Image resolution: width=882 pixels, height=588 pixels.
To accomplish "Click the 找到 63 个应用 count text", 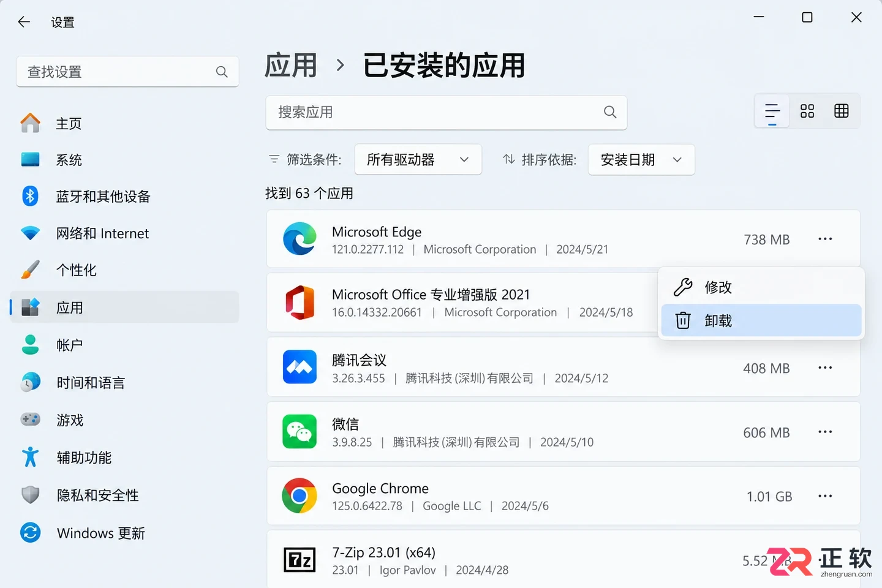I will tap(309, 194).
